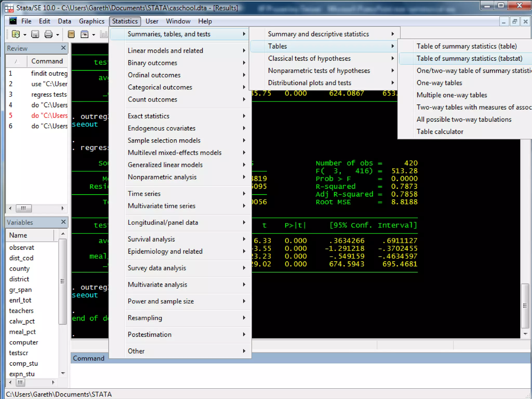Open the Viewer eye icon
This screenshot has width=532, height=399.
(84, 34)
